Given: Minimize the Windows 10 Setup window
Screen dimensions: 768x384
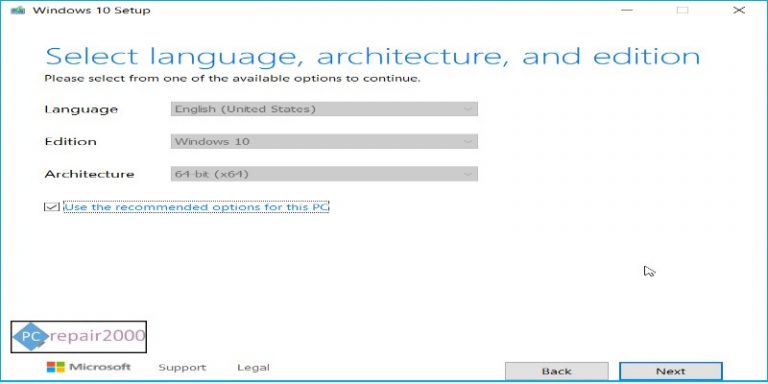Looking at the screenshot, I should tap(626, 10).
